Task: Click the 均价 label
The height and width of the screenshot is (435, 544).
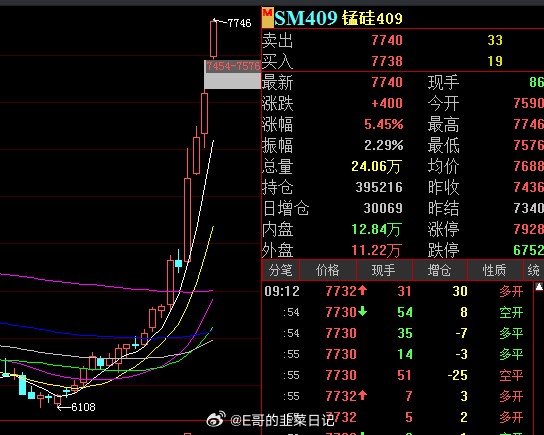Action: point(443,166)
